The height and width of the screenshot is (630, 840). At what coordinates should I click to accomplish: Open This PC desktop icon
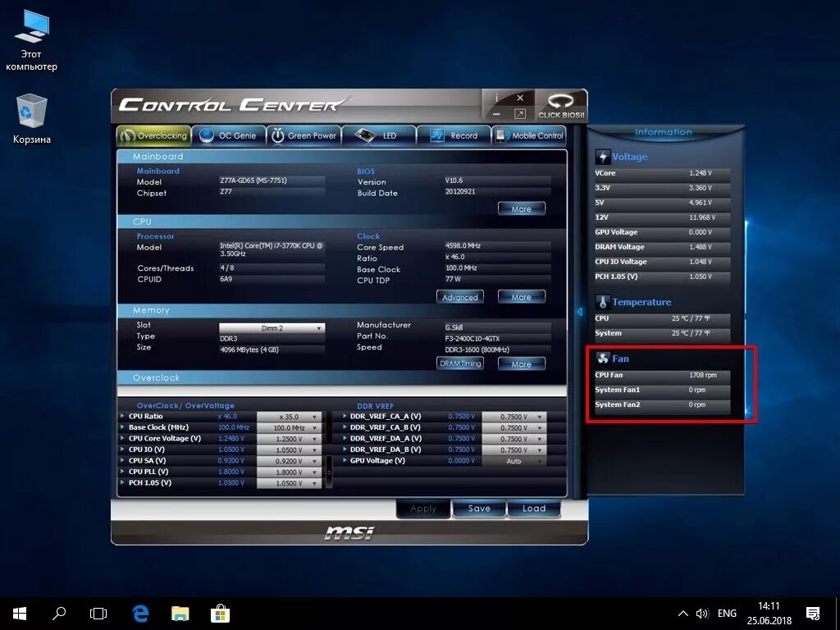click(x=32, y=41)
